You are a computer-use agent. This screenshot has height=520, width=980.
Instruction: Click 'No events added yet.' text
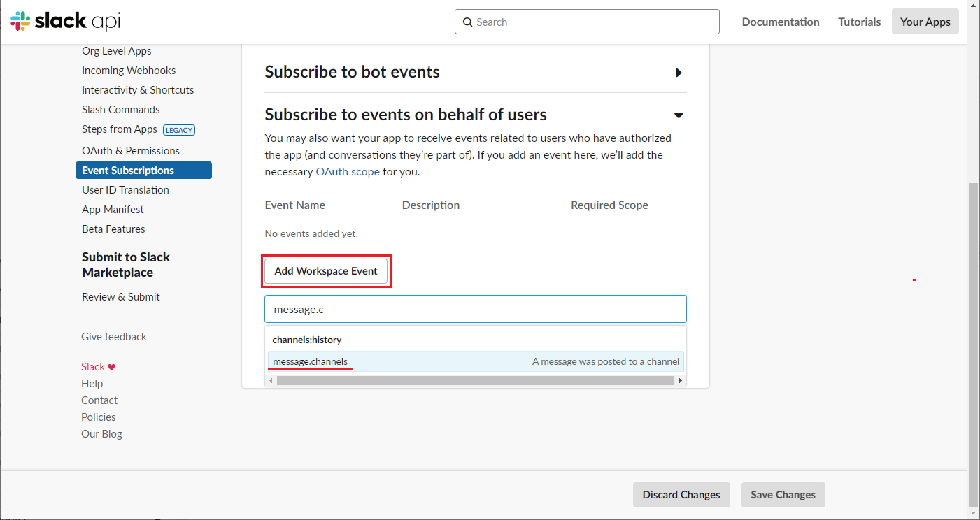[311, 233]
